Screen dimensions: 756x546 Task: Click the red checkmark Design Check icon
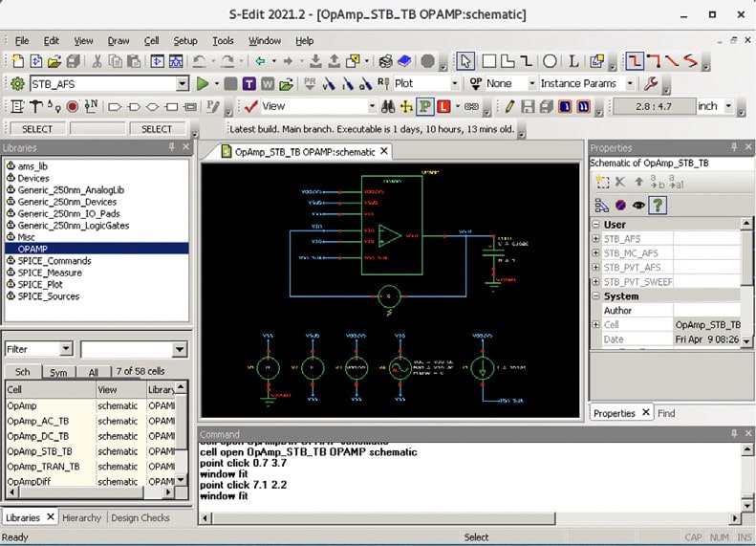click(250, 106)
